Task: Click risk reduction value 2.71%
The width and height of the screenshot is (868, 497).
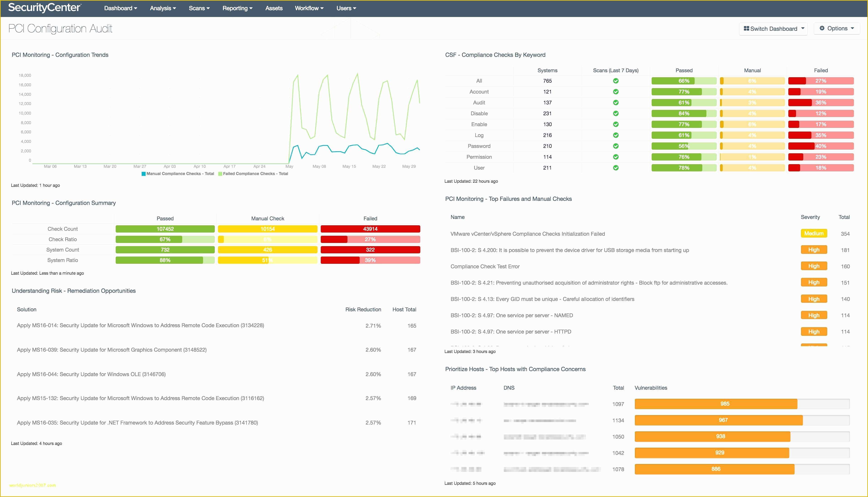Action: tap(373, 326)
